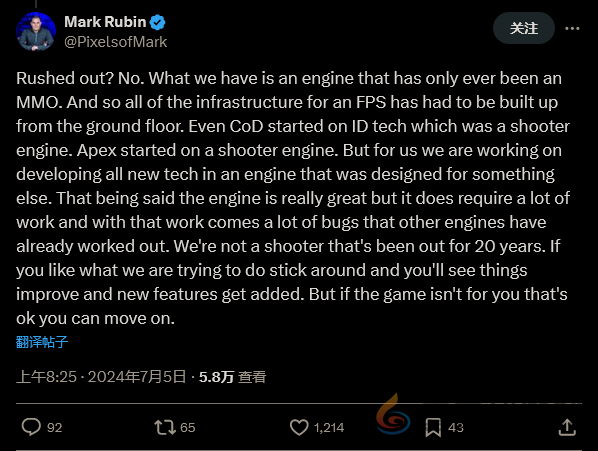Click the 92 replies count
The height and width of the screenshot is (451, 598).
click(55, 427)
